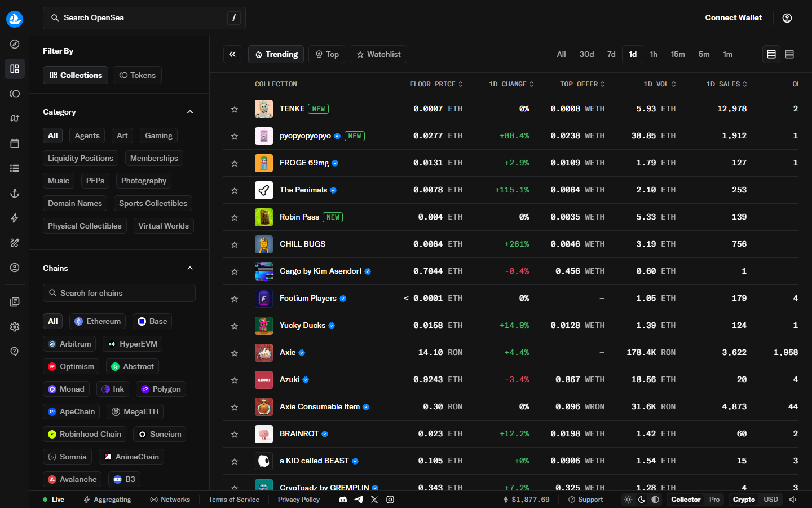Sort by Floor Price column
This screenshot has height=508, width=812.
point(436,84)
